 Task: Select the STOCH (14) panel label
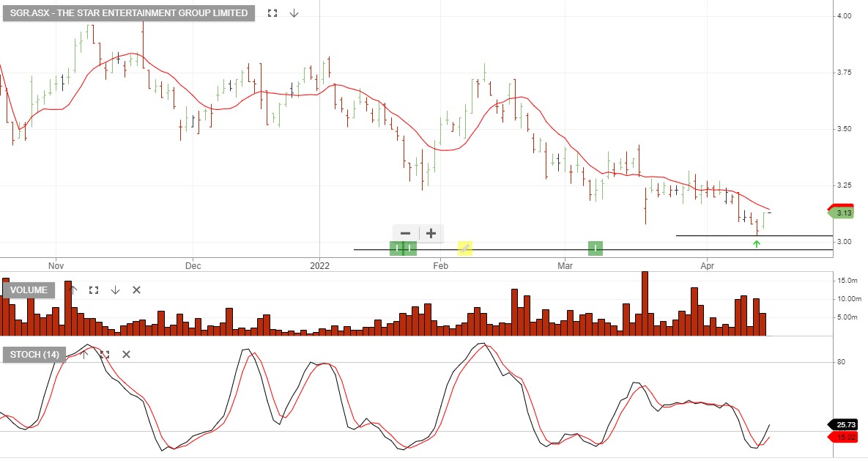pyautogui.click(x=33, y=355)
